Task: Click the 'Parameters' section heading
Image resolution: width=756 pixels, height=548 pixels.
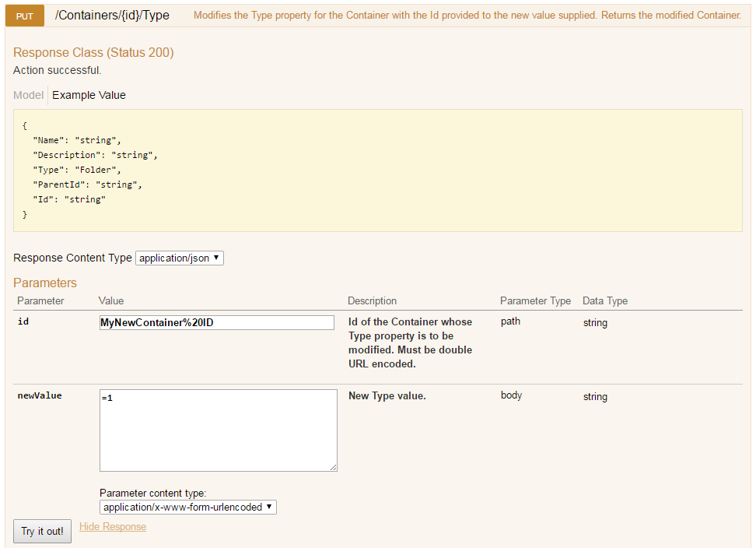Action: pos(45,283)
